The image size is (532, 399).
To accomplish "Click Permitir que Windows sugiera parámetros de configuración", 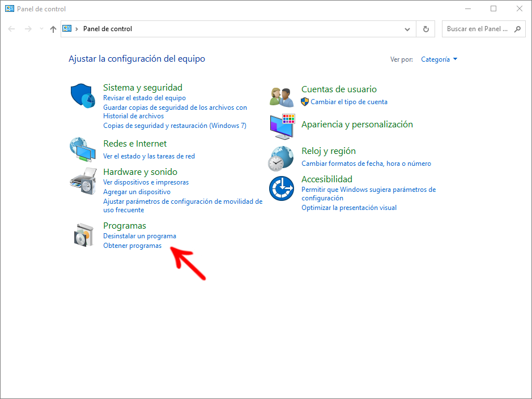I will [x=369, y=194].
